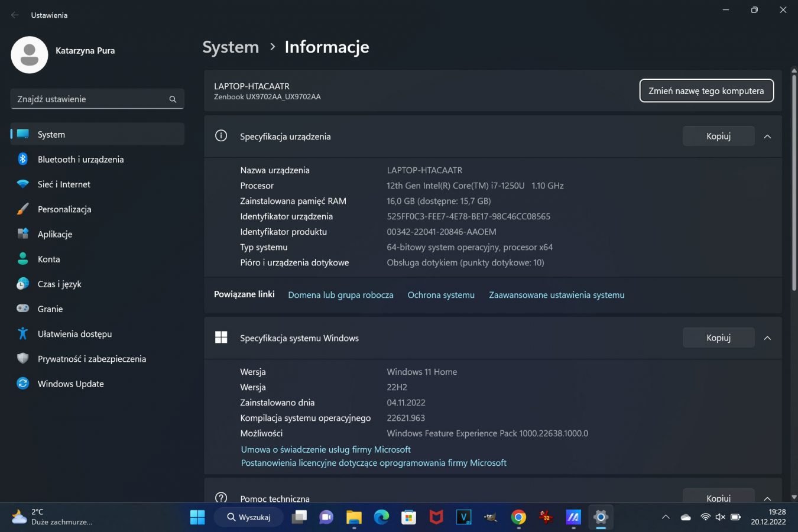Click the user avatar picture
798x532 pixels.
[30, 55]
